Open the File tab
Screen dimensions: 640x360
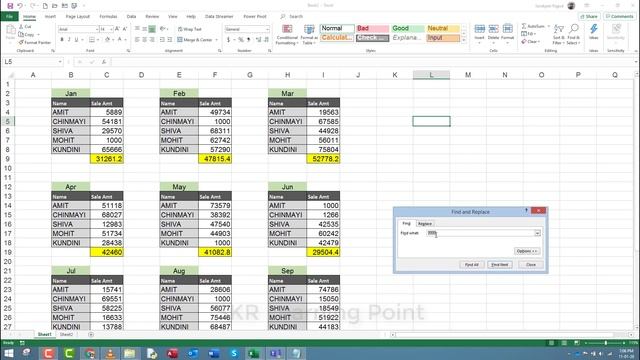coord(9,16)
